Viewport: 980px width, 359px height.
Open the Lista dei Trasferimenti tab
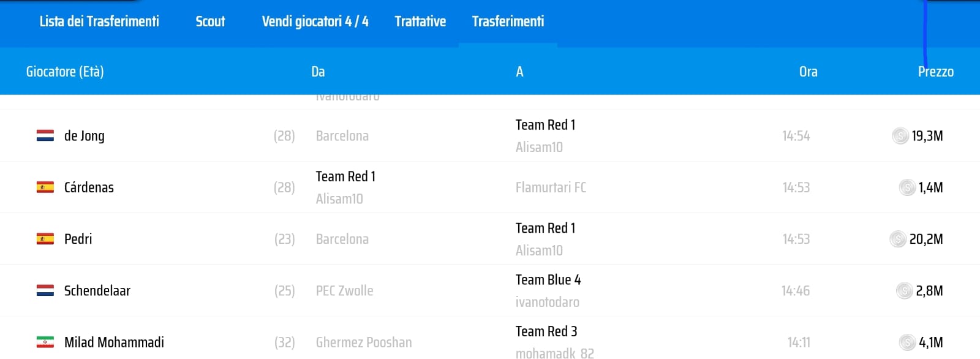coord(99,22)
